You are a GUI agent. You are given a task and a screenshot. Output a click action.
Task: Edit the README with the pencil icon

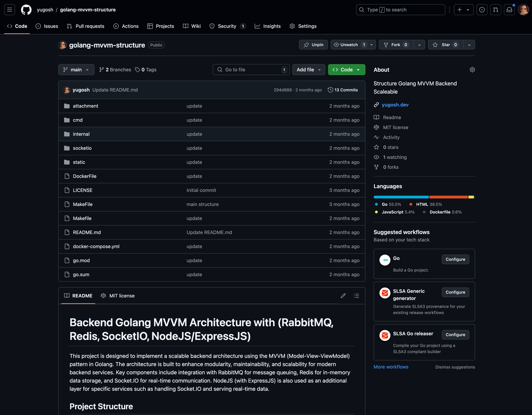(x=343, y=296)
